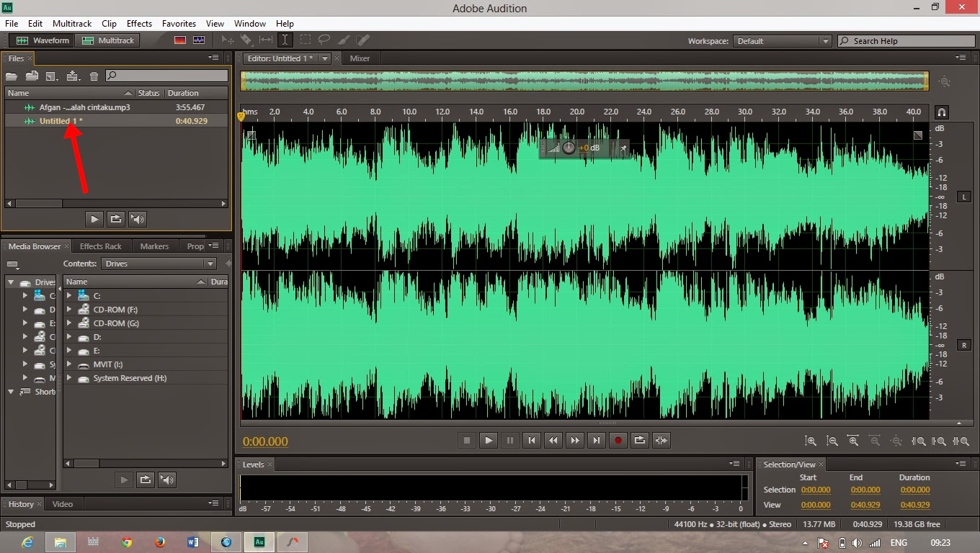Toggle the right channel R button
The height and width of the screenshot is (553, 980).
[x=964, y=346]
